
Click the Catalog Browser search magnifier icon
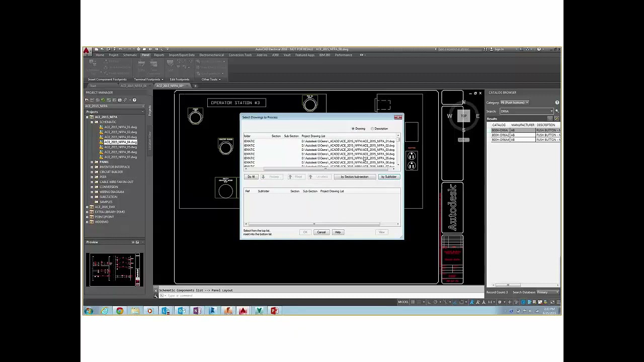pos(557,111)
